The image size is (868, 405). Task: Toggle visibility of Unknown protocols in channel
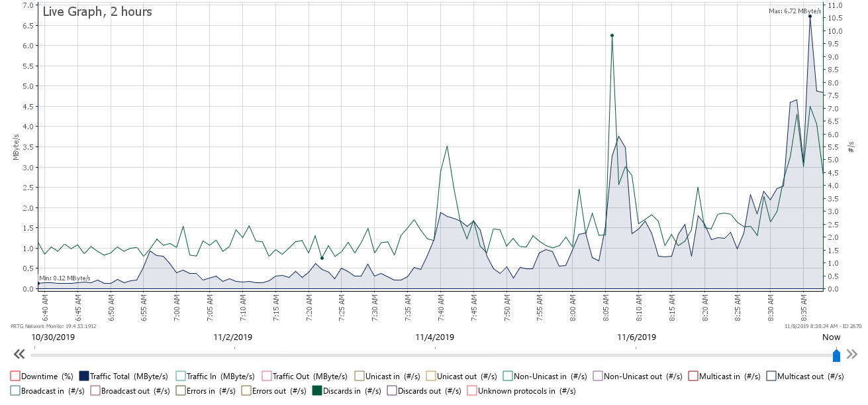[x=472, y=390]
